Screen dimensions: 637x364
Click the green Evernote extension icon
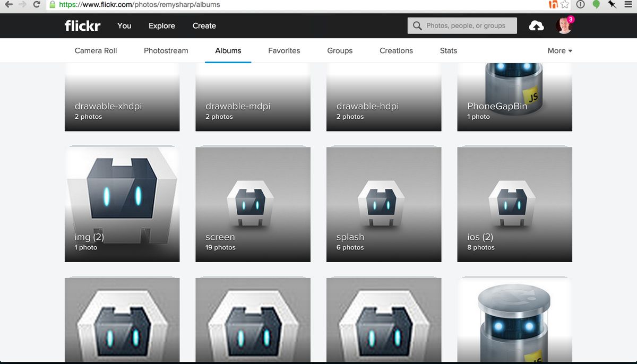coord(596,4)
